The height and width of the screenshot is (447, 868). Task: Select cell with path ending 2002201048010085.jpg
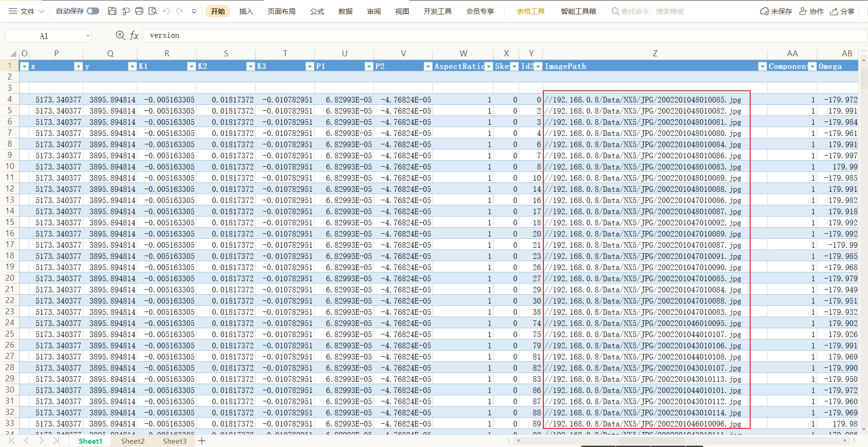[x=655, y=100]
